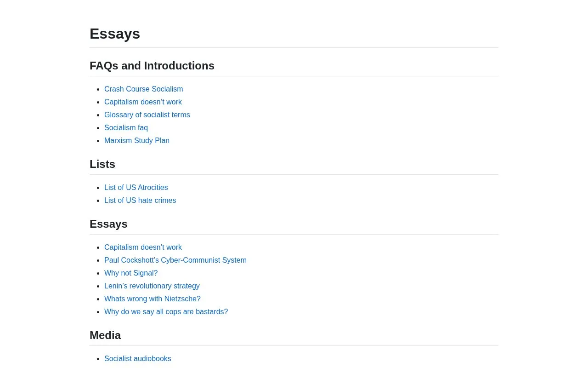Open Why do we say all cops are bastards?

(166, 312)
